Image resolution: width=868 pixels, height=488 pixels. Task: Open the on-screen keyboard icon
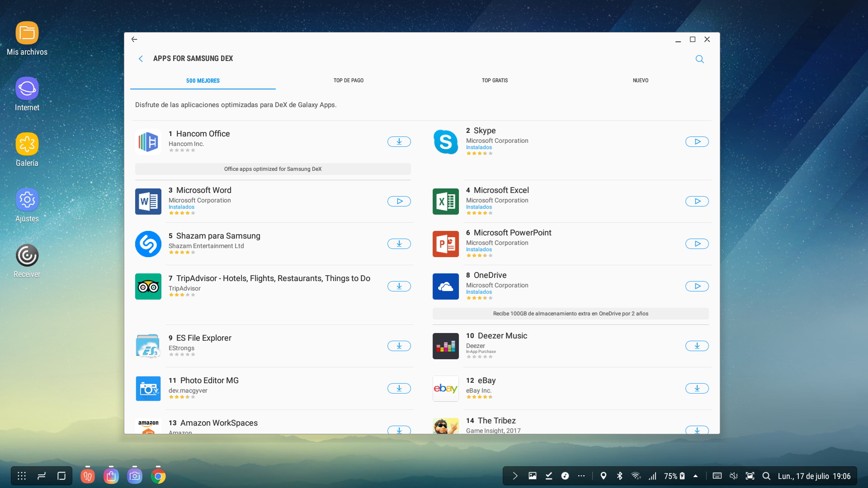pos(717,476)
